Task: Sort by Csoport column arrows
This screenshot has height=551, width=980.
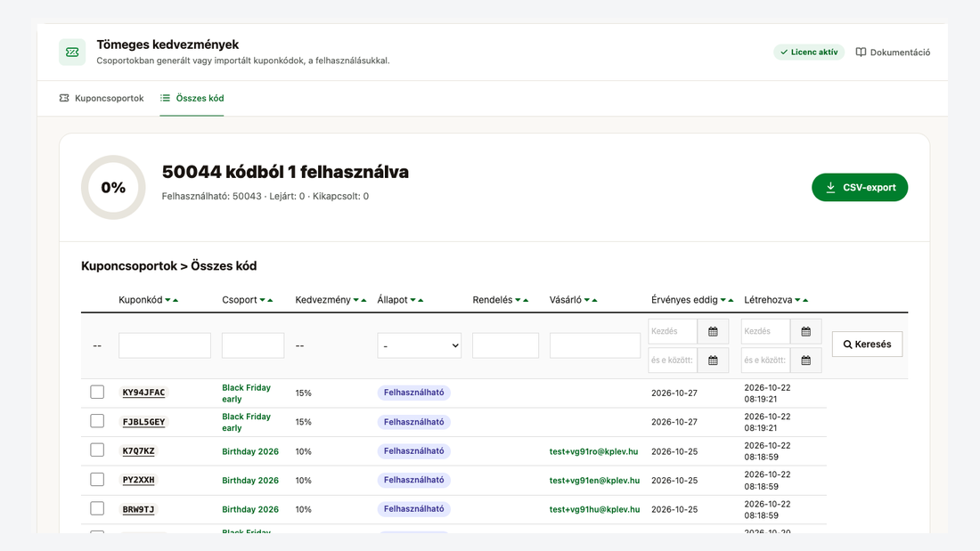Action: [x=266, y=301]
